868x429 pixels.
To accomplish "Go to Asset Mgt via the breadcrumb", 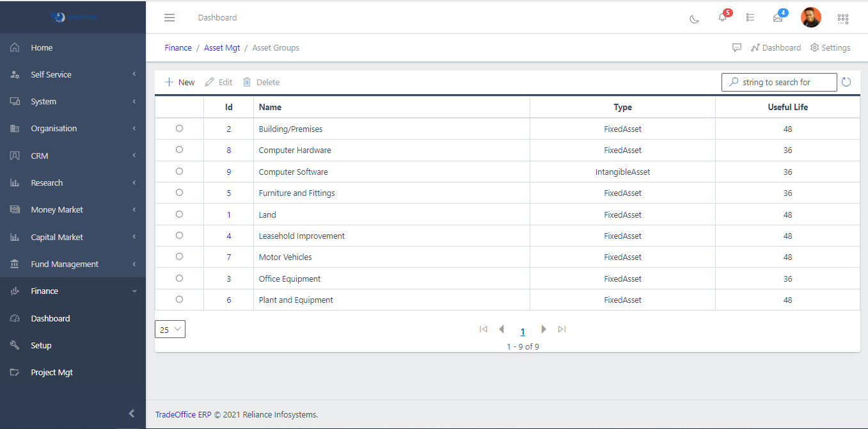I will (x=222, y=47).
